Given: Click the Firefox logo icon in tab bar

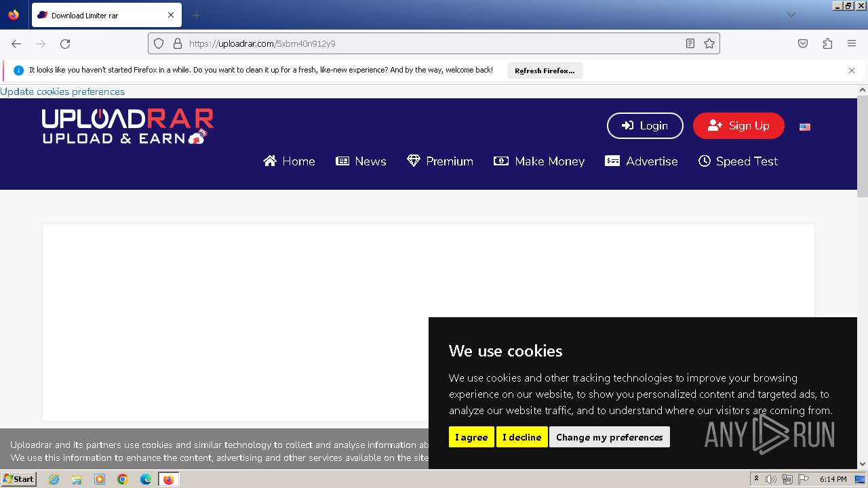Looking at the screenshot, I should click(14, 15).
